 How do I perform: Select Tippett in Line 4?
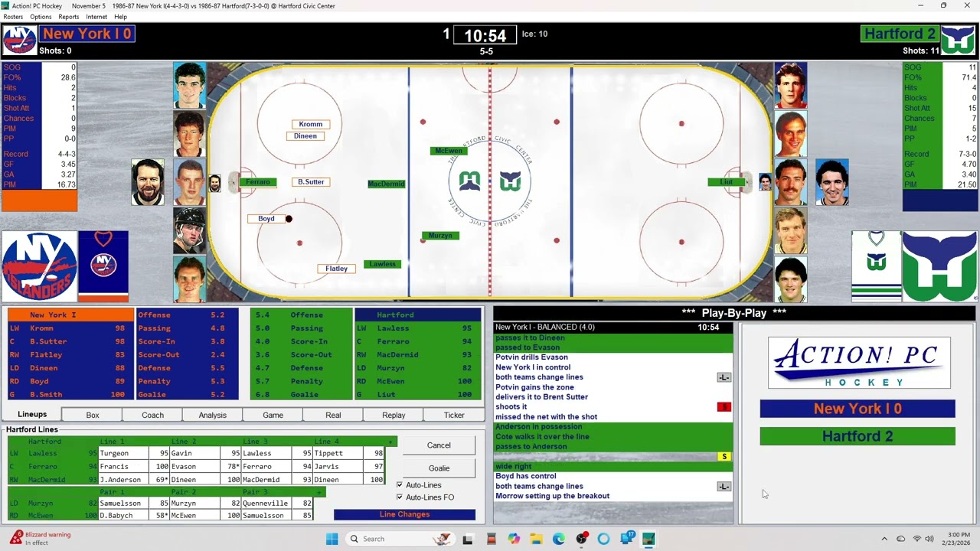pos(338,453)
